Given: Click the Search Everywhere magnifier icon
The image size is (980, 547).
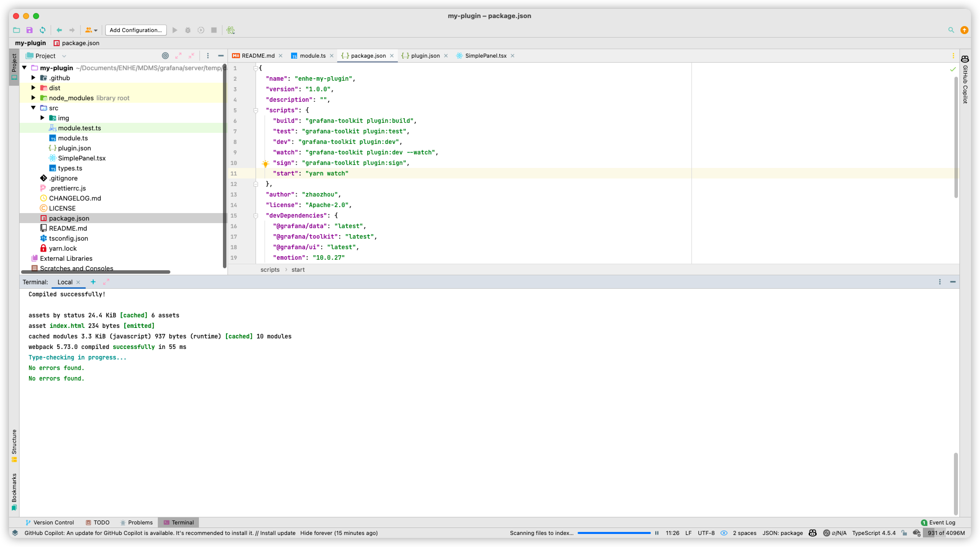Looking at the screenshot, I should 951,30.
